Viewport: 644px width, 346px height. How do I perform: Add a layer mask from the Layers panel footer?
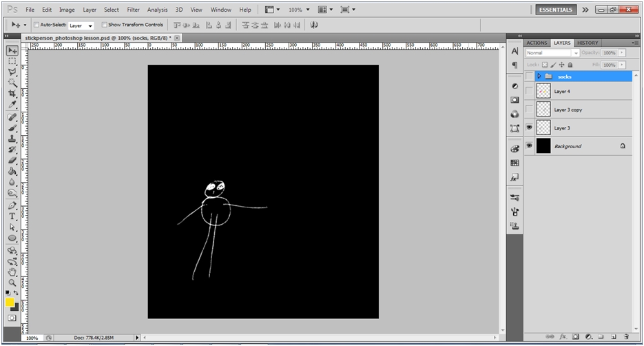tap(575, 336)
